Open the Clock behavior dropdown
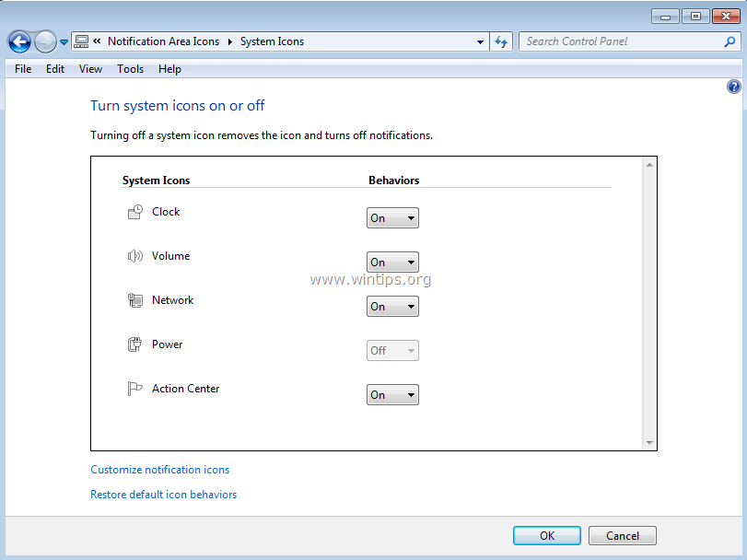The width and height of the screenshot is (747, 560). click(x=392, y=217)
